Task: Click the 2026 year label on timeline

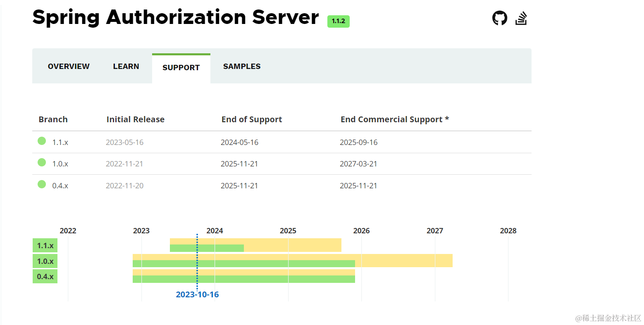Action: click(x=361, y=231)
